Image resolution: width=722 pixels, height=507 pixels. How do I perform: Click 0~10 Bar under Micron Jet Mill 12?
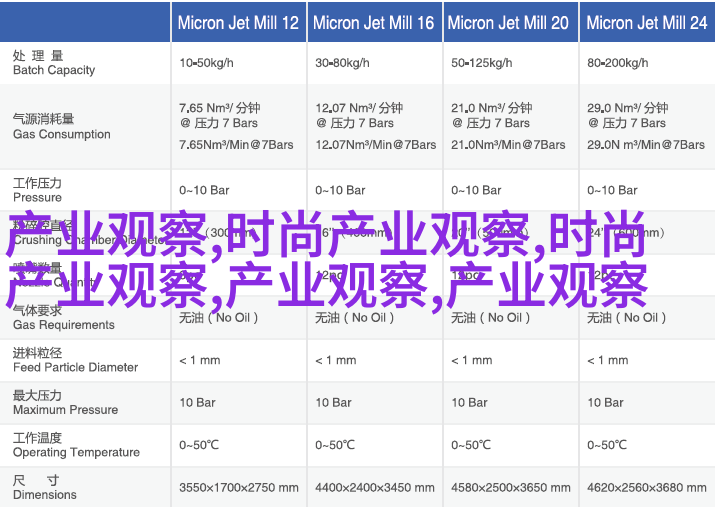point(204,190)
